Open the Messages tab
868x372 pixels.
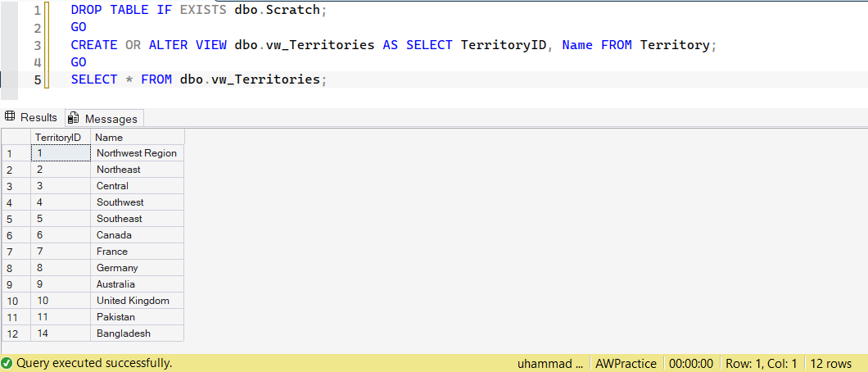(105, 119)
